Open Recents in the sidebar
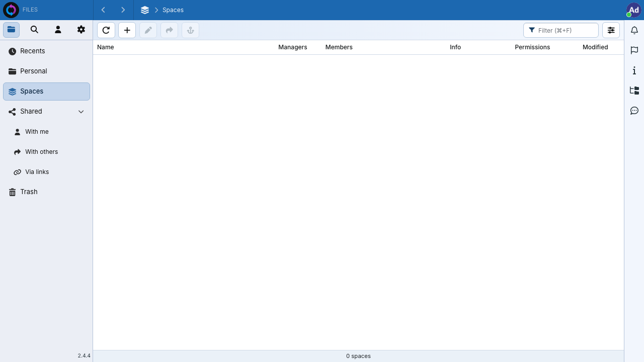This screenshot has width=644, height=362. click(46, 51)
